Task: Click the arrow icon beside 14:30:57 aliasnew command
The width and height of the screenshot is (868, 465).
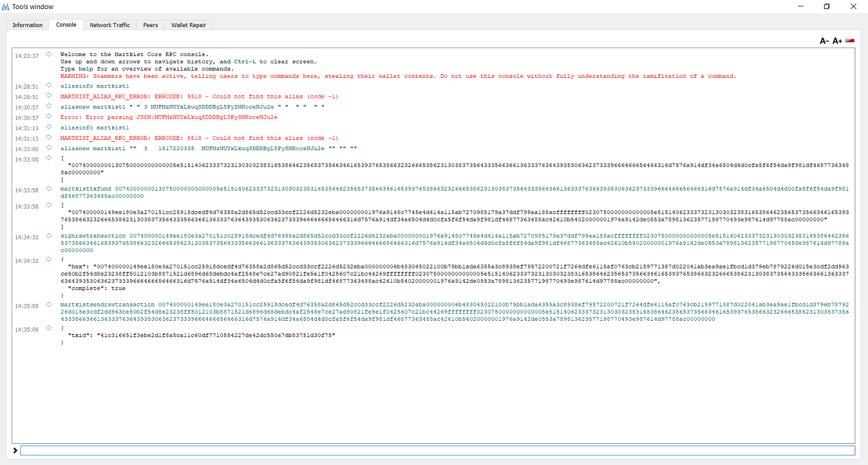Action: click(x=49, y=107)
